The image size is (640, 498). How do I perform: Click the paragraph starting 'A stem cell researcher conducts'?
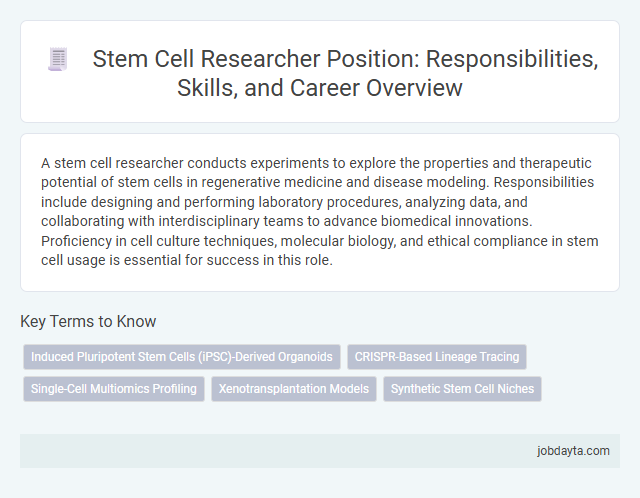click(320, 211)
